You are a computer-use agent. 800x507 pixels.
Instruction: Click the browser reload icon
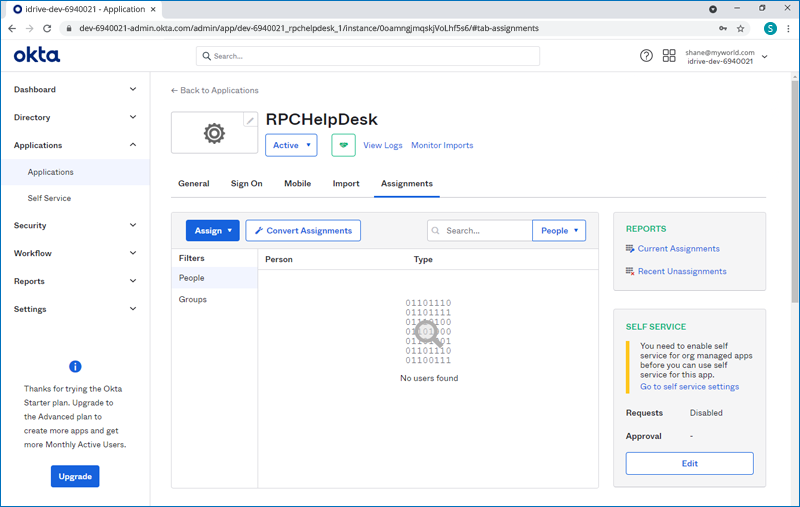47,29
